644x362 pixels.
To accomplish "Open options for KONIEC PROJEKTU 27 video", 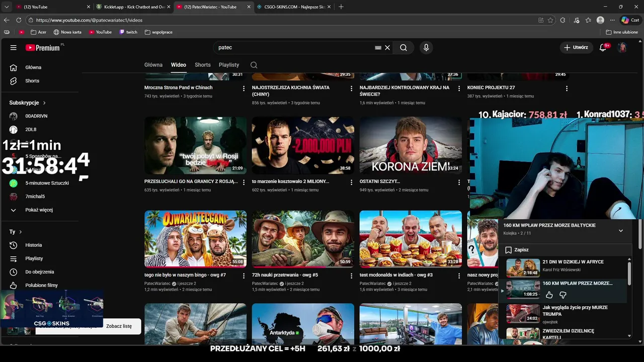I will pyautogui.click(x=567, y=88).
